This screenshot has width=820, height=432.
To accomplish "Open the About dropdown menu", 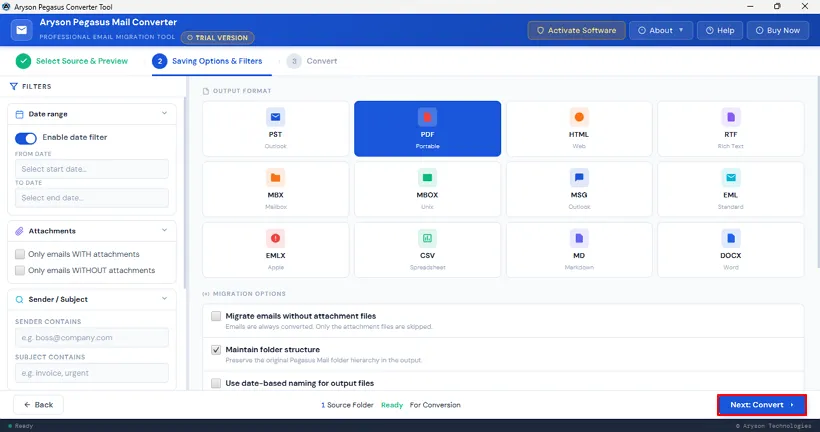I will [660, 30].
